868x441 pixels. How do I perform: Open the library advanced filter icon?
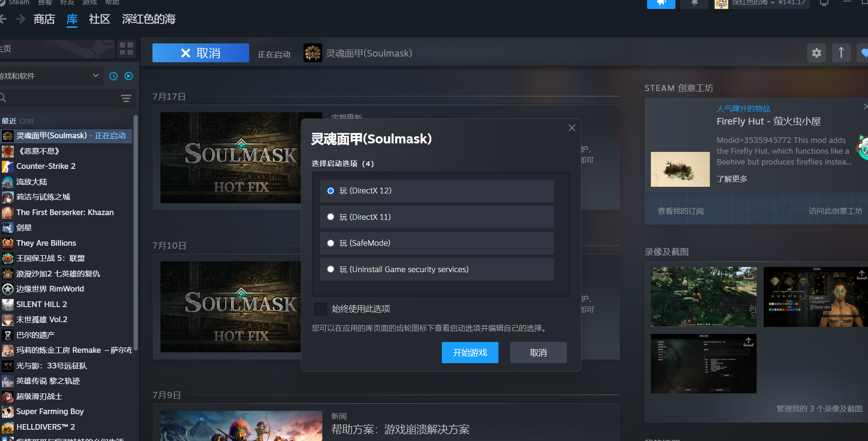(x=126, y=98)
